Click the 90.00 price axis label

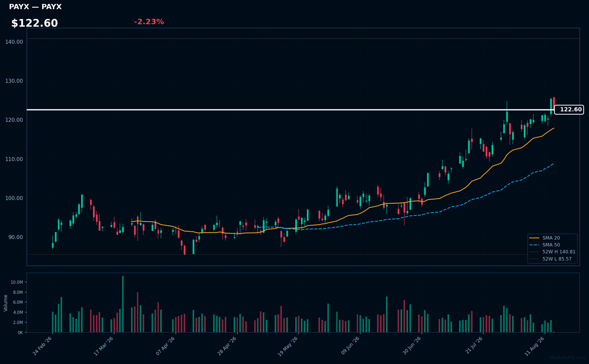(16, 237)
